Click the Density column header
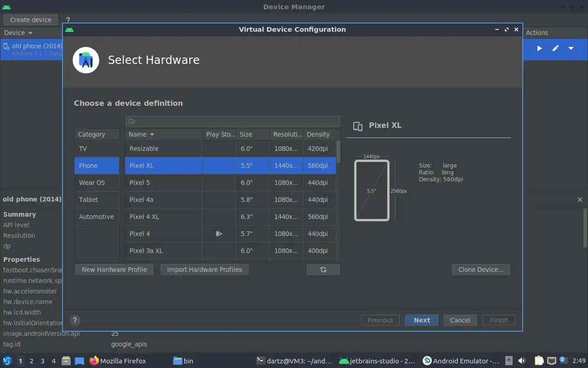This screenshot has height=368, width=588. pyautogui.click(x=319, y=134)
